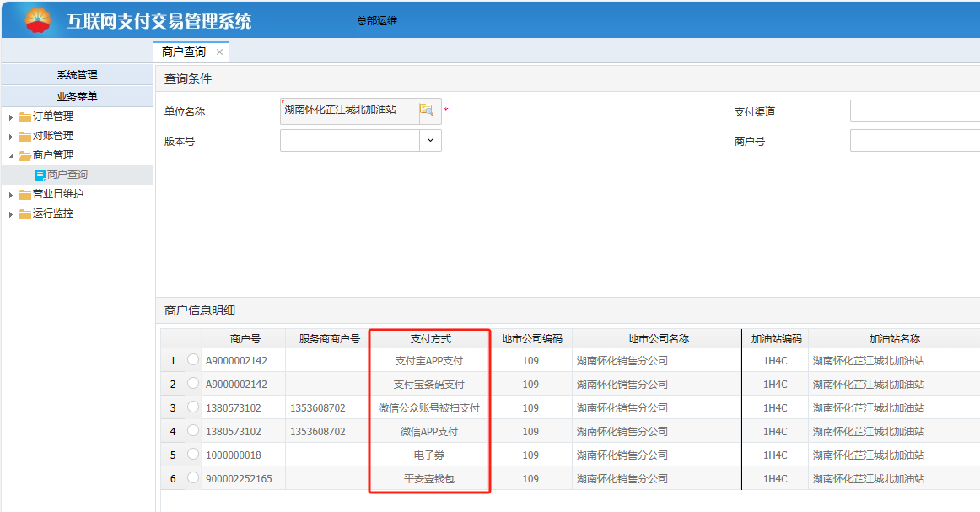Open the 系统管理 menu panel
980x512 pixels.
pos(77,75)
